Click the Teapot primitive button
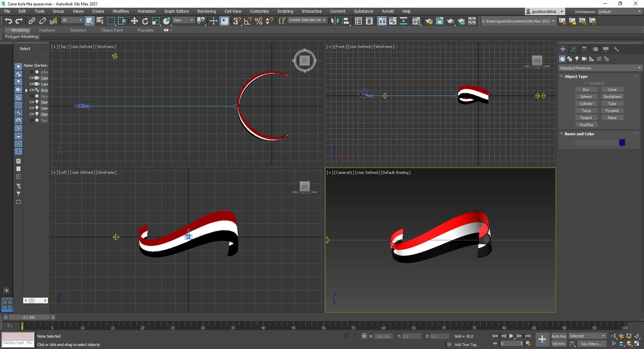This screenshot has height=349, width=644. 586,118
